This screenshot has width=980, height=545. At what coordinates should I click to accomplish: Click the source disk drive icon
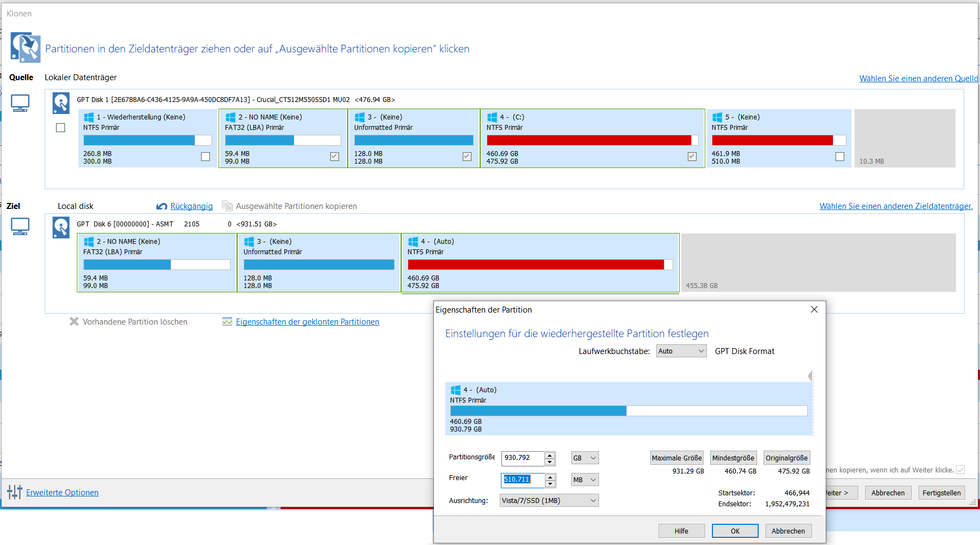click(61, 103)
